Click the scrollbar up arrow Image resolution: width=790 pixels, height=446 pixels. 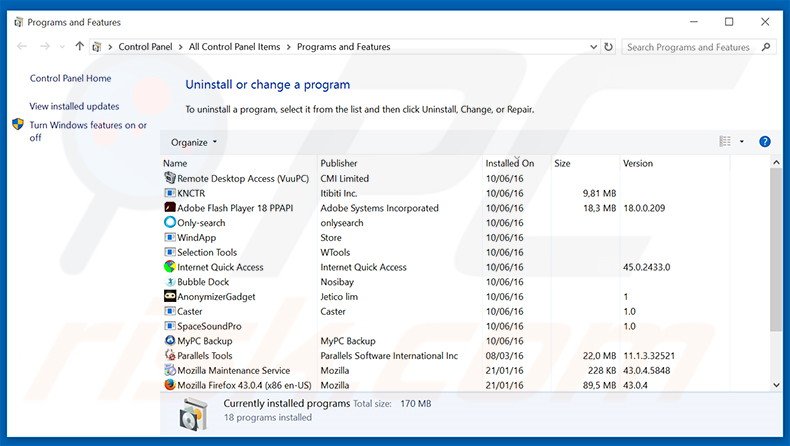tap(776, 162)
